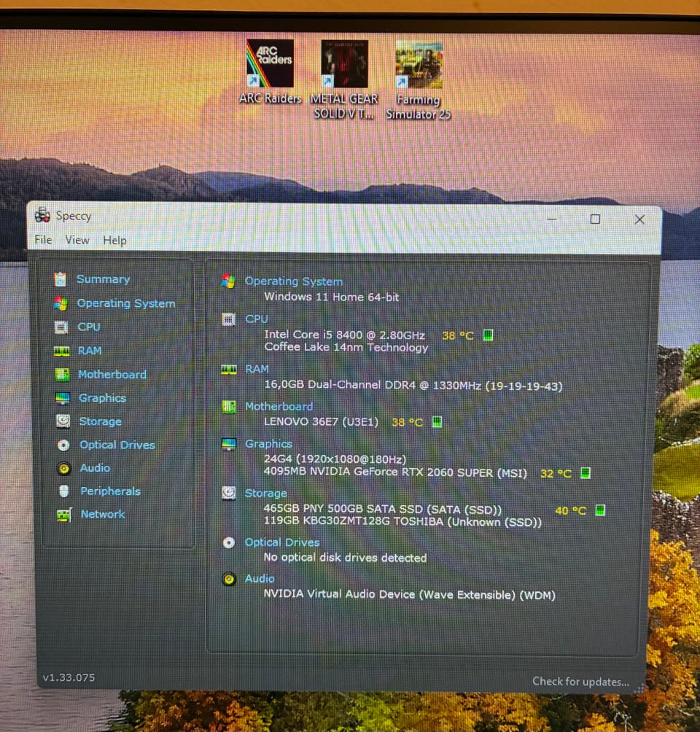Open the File menu
This screenshot has width=700, height=732.
click(44, 239)
